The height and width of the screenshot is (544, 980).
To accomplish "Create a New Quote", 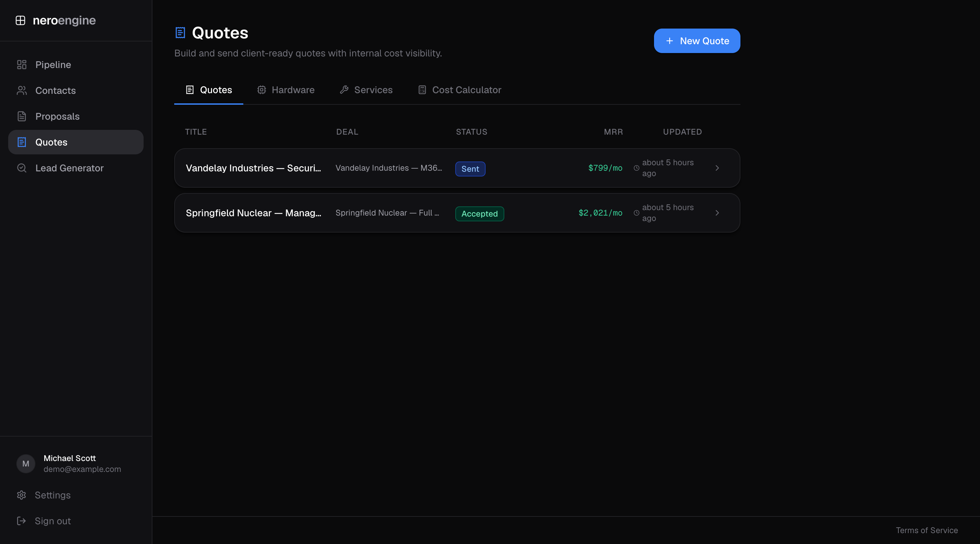I will pos(697,41).
